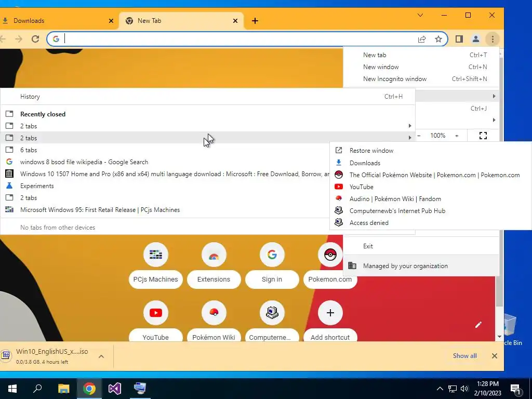The width and height of the screenshot is (532, 399).
Task: Open submenu arrow of highlighted History item
Action: click(494, 96)
